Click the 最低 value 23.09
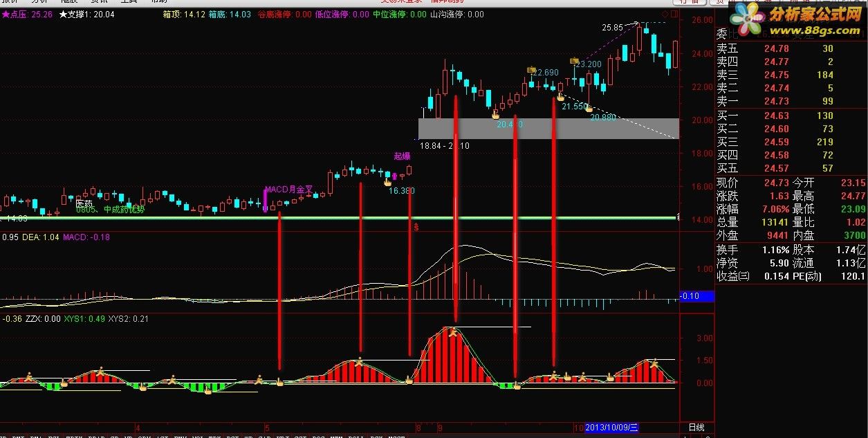Image resolution: width=868 pixels, height=438 pixels. coord(853,209)
